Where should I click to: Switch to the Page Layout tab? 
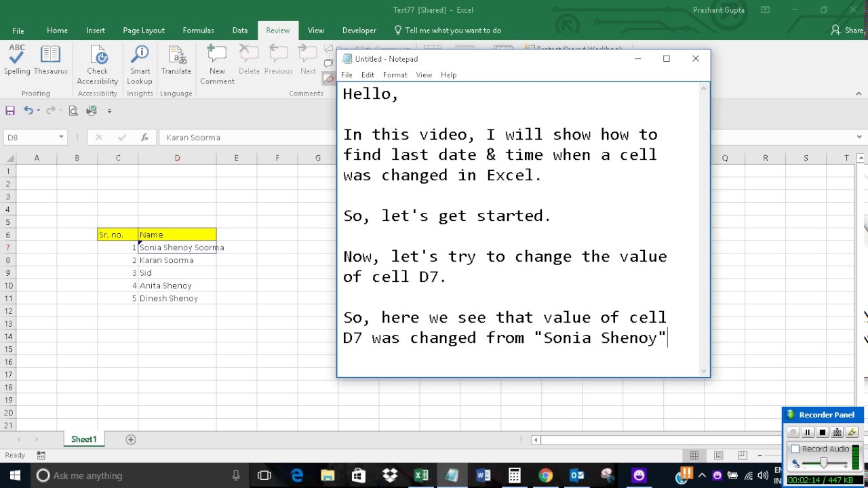(x=144, y=30)
